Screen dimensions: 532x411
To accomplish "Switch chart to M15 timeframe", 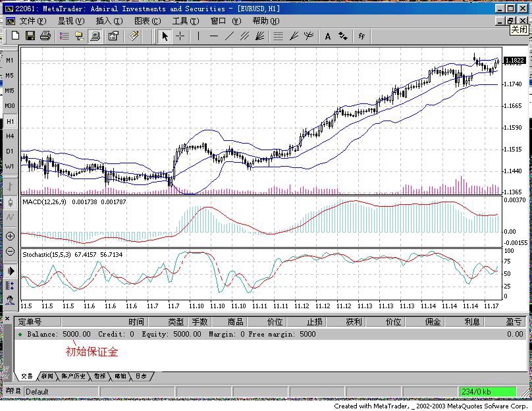I will tap(10, 90).
